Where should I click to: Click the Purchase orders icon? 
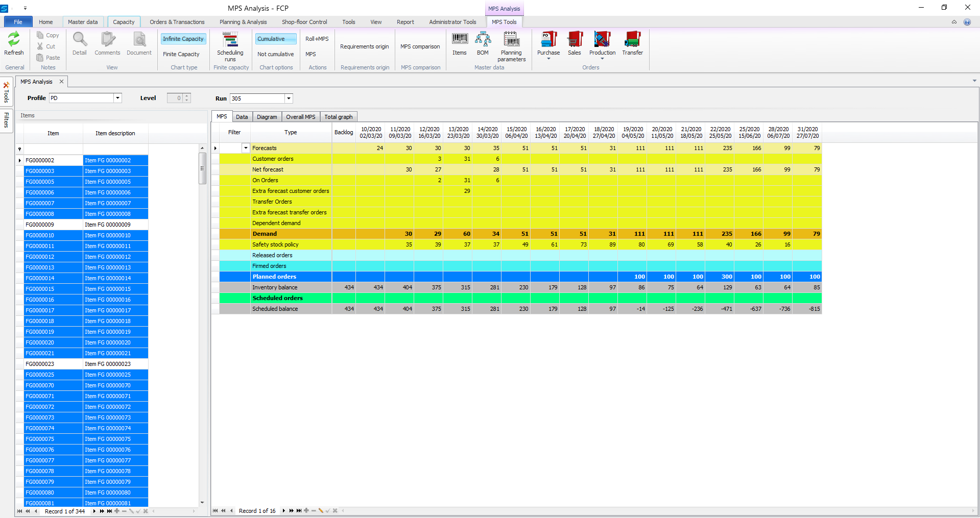click(x=548, y=39)
